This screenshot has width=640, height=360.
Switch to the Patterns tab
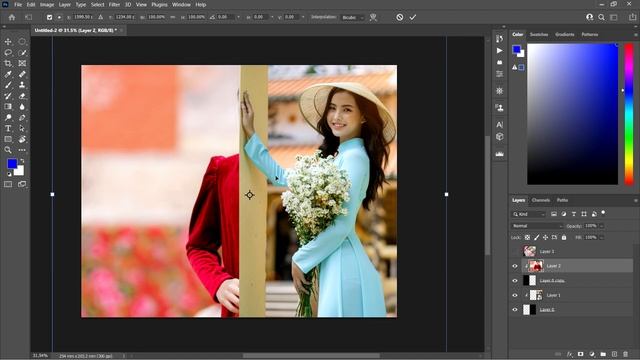coord(590,34)
